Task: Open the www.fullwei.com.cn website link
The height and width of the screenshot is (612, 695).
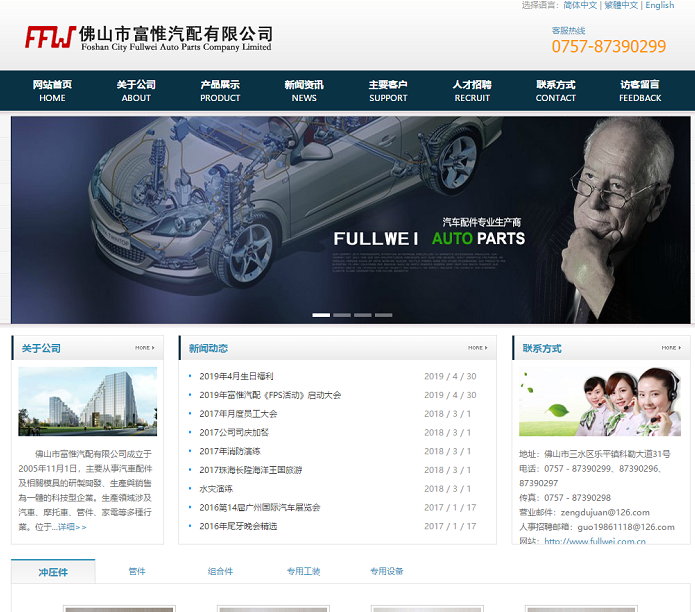Action: (594, 542)
